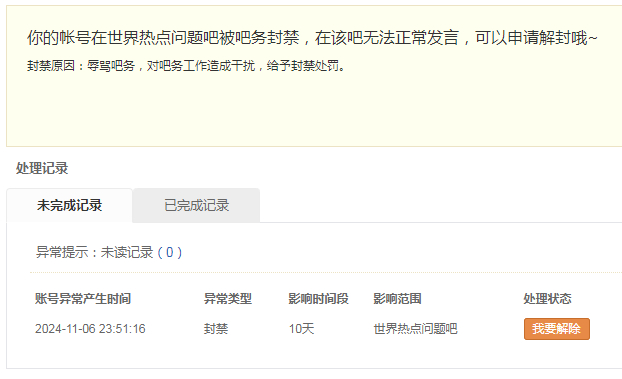The height and width of the screenshot is (379, 622).
Task: Click the 异常类型 column header
Action: tap(228, 298)
